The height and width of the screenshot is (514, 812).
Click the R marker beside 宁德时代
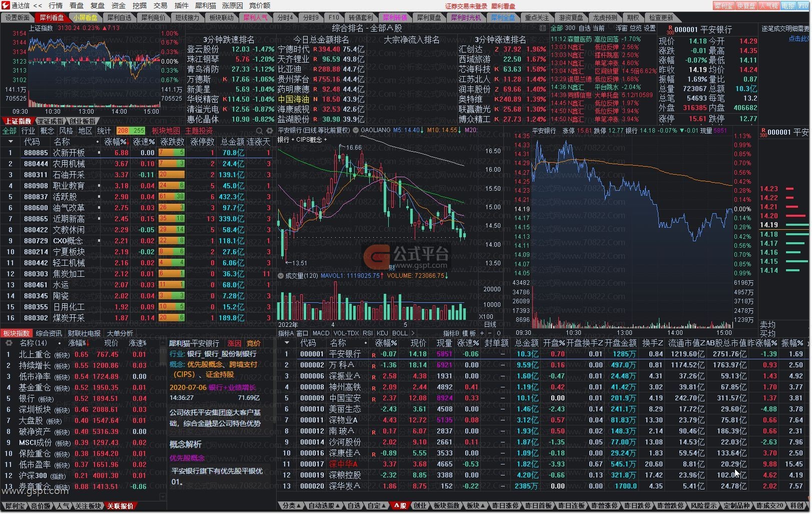pos(315,50)
